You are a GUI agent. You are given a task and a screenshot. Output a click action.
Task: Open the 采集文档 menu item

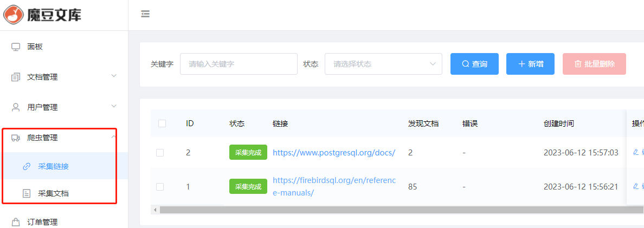pyautogui.click(x=53, y=193)
